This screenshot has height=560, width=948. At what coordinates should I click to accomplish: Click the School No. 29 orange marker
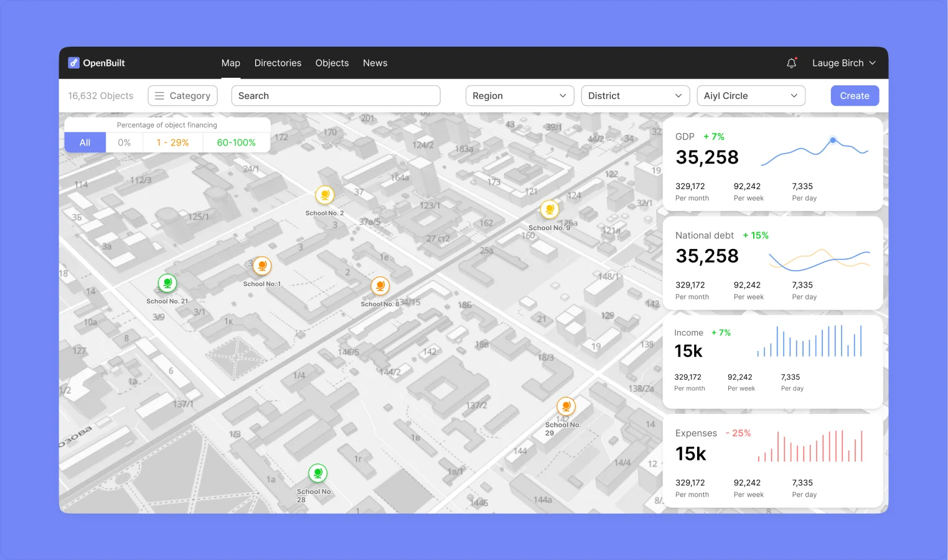click(x=566, y=407)
